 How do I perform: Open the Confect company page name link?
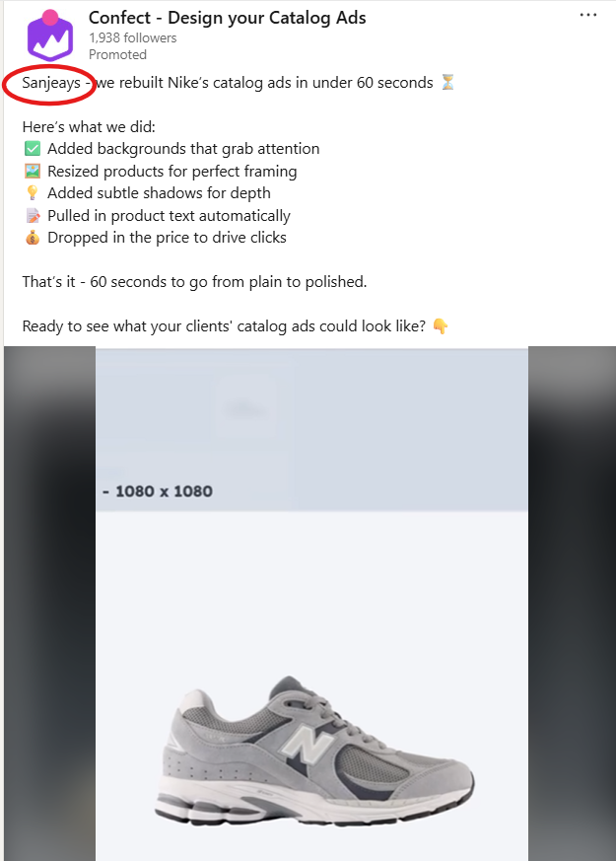[228, 18]
